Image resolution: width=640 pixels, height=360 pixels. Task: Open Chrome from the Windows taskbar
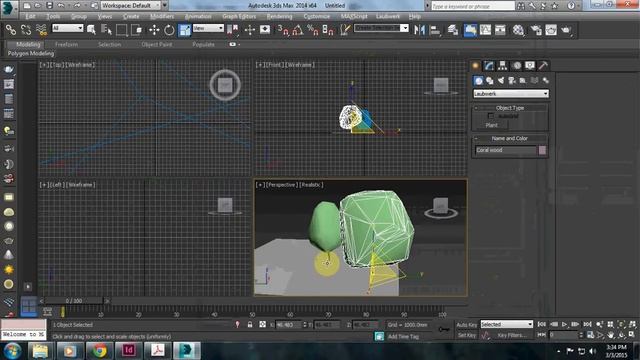tap(99, 351)
